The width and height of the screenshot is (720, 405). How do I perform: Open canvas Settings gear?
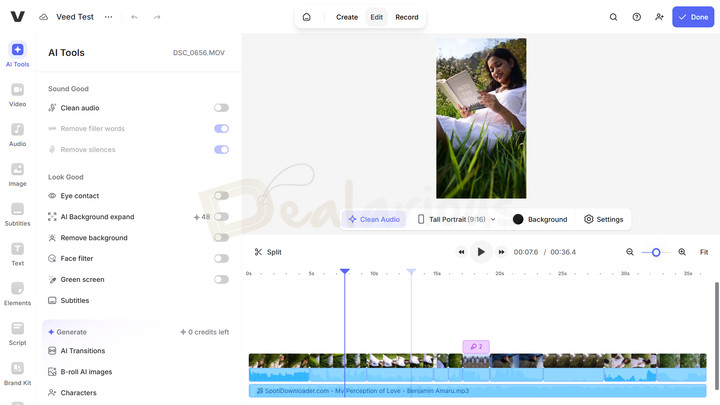[603, 219]
